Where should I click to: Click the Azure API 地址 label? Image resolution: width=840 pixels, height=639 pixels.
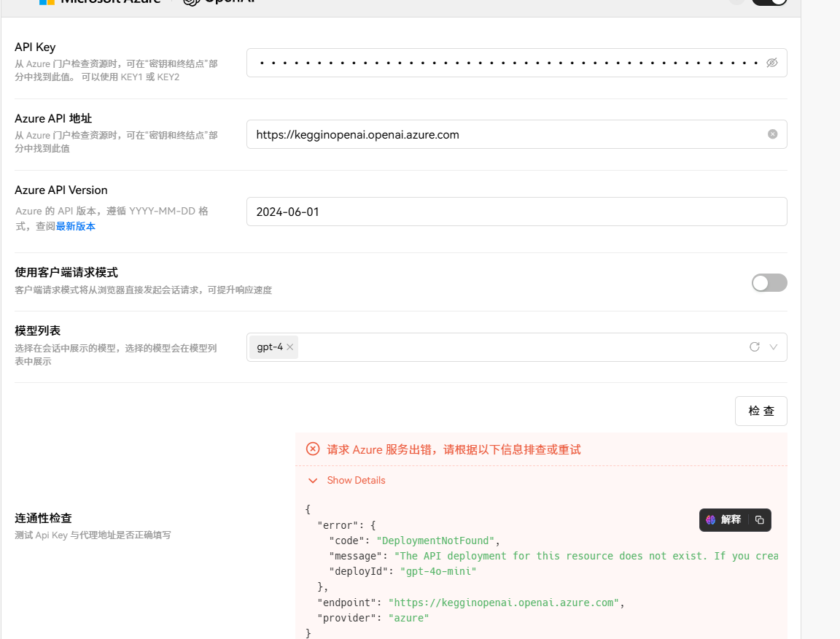(53, 118)
